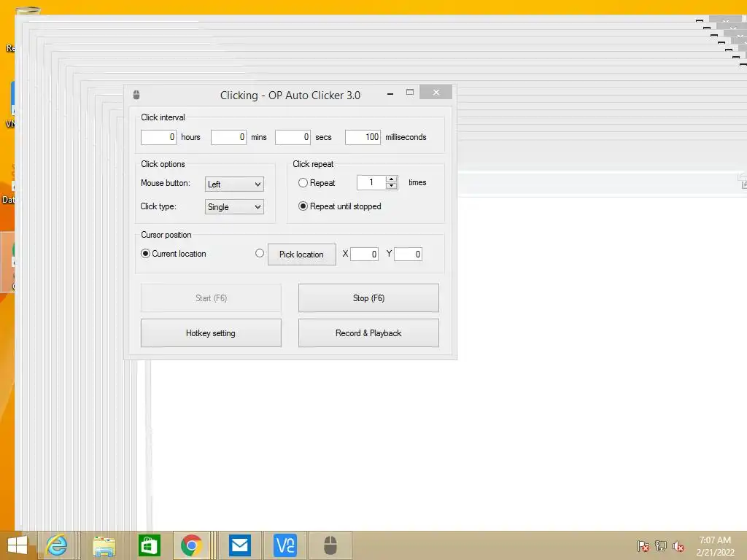The image size is (747, 560).
Task: Decrease the repeat times using down arrow
Action: (392, 186)
